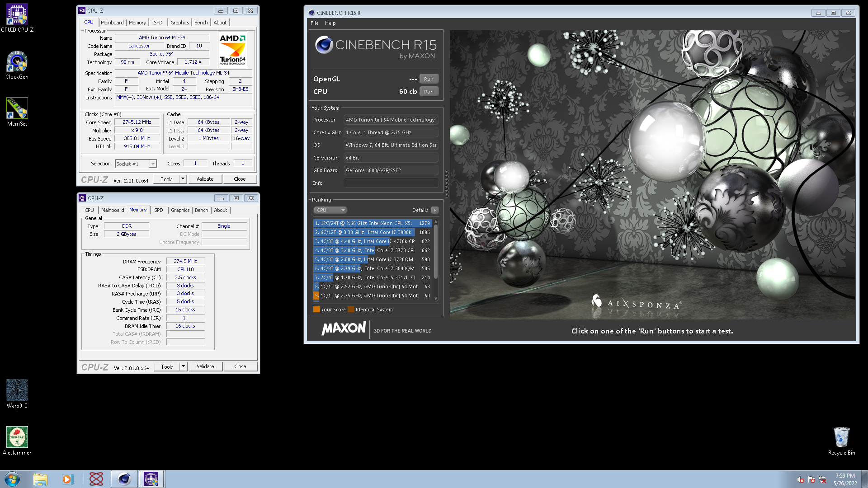Click the AMD Turion64 logo in CPU-Z
868x488 pixels.
pyautogui.click(x=232, y=50)
